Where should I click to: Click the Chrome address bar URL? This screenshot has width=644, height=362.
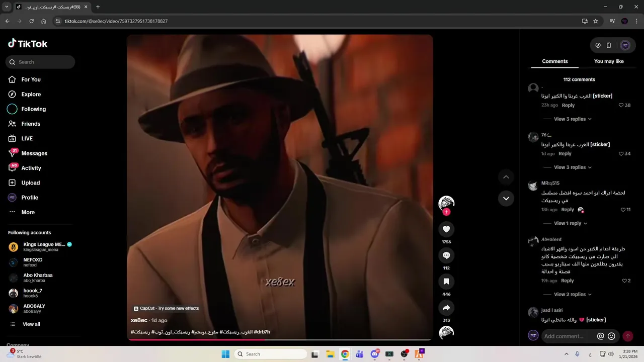[x=116, y=21]
